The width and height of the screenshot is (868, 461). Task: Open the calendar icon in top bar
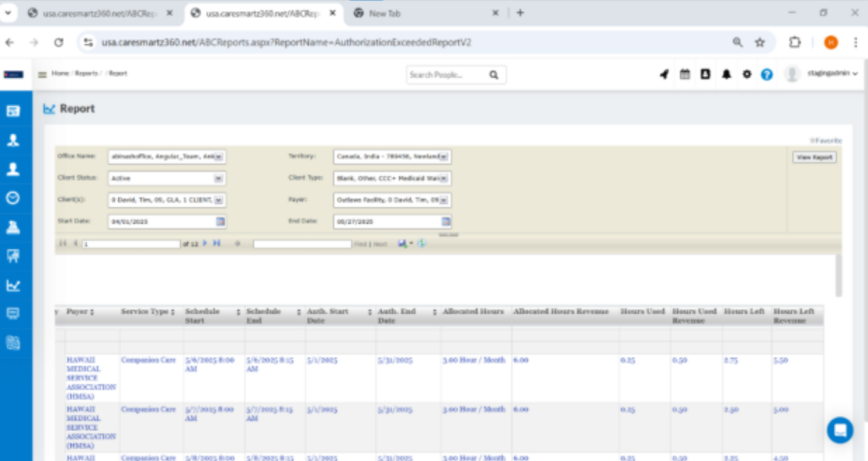[684, 74]
